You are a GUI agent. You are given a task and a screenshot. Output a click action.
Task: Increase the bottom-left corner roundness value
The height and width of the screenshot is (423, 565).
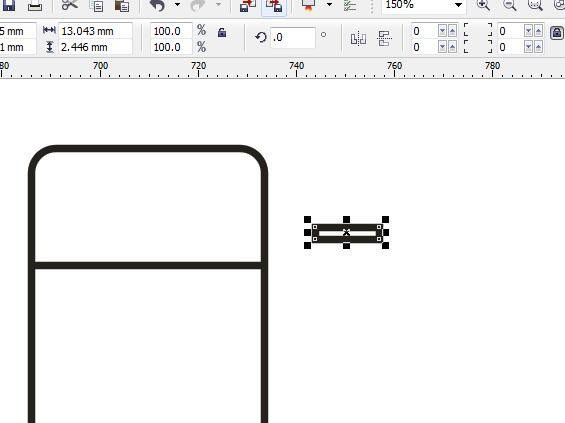(x=452, y=47)
